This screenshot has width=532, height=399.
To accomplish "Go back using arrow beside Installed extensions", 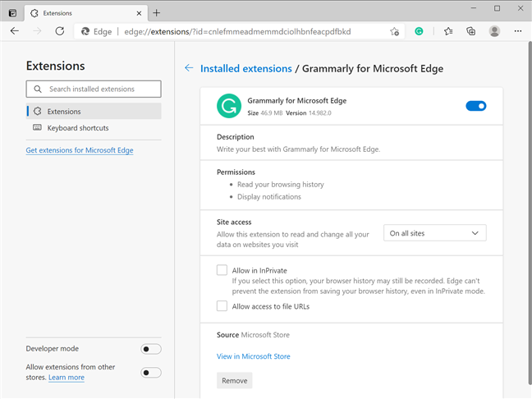I will tap(189, 68).
